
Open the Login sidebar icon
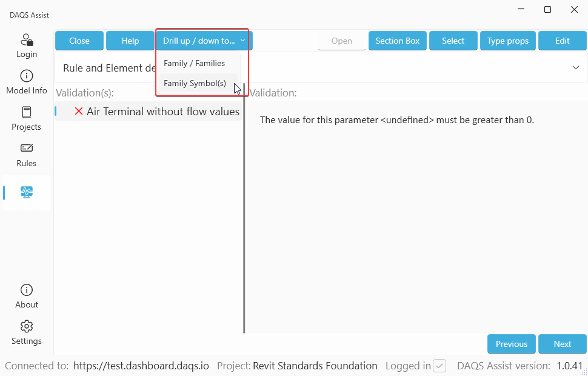[27, 41]
